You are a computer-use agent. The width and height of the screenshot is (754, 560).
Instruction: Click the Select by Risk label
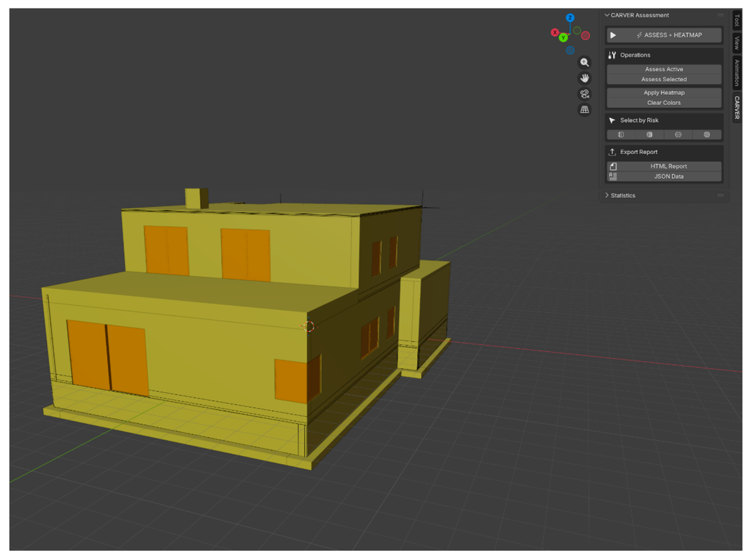639,120
